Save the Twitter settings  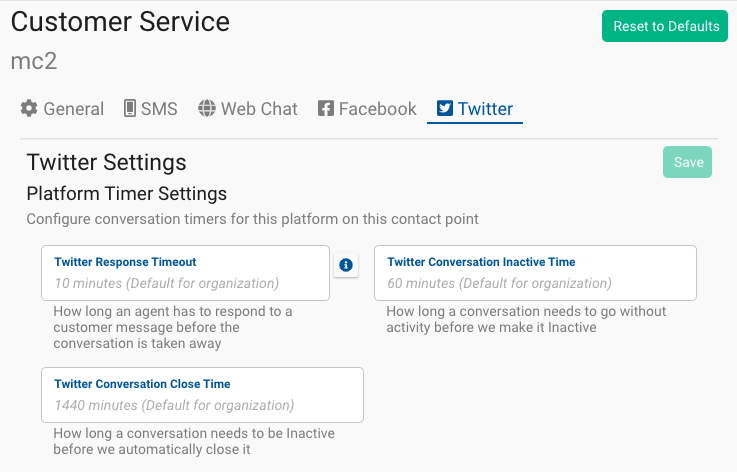pos(688,162)
